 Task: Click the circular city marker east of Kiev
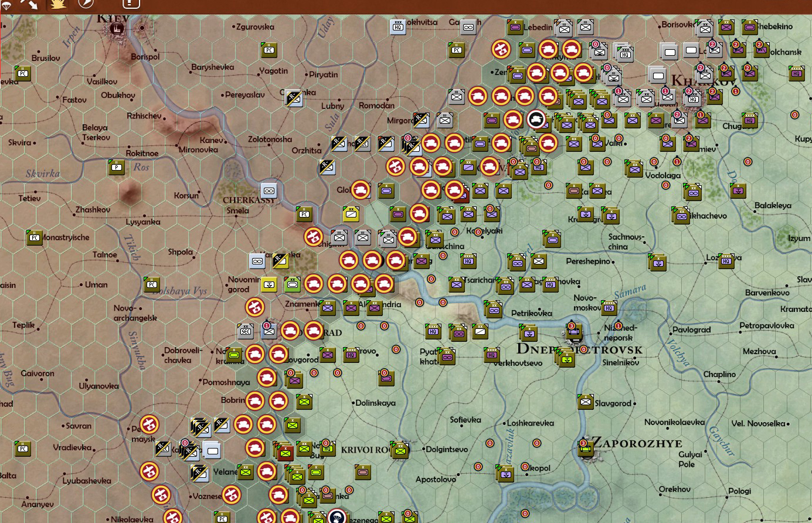142,28
